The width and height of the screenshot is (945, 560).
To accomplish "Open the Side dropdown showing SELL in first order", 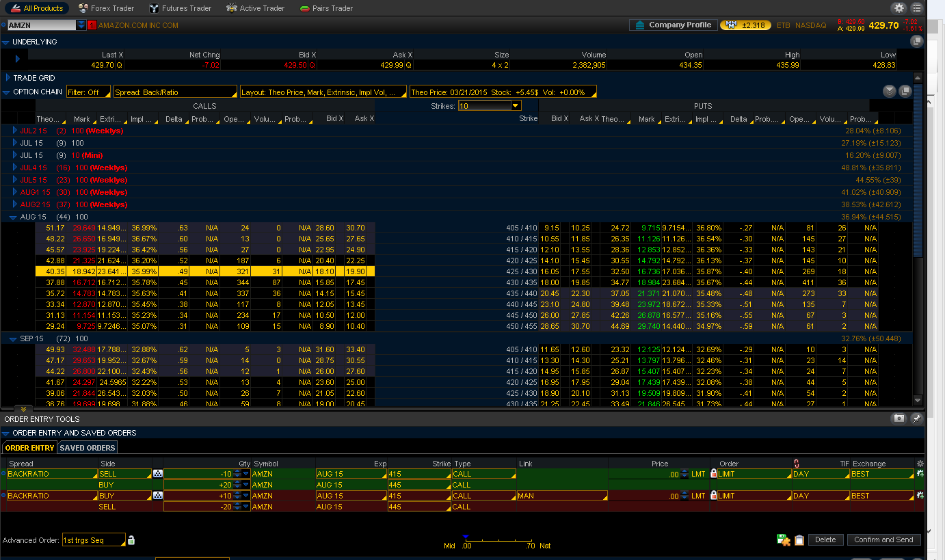I will 124,474.
